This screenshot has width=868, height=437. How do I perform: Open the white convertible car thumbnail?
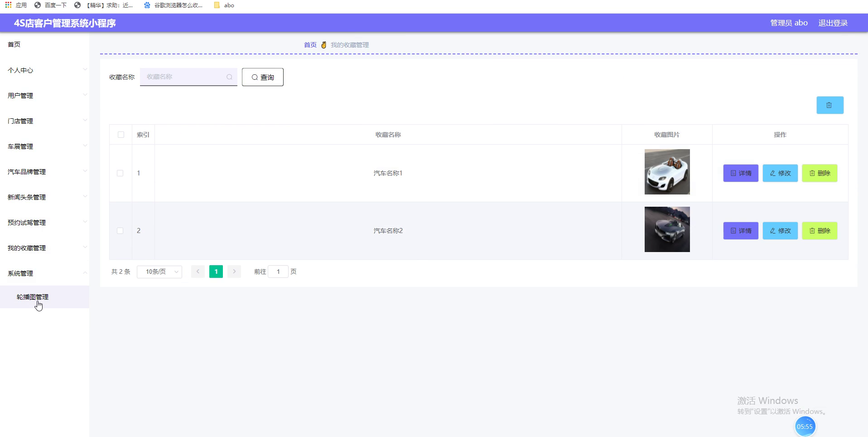tap(667, 172)
